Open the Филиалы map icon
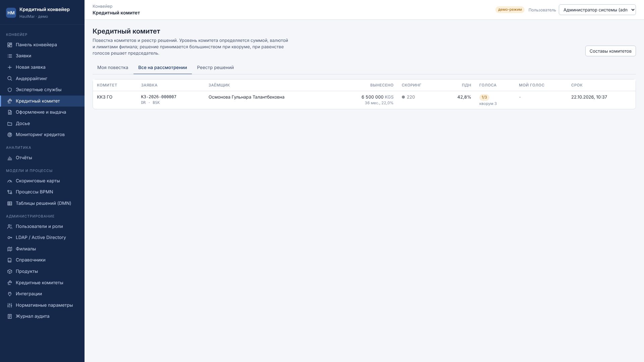This screenshot has height=362, width=644. 10,249
